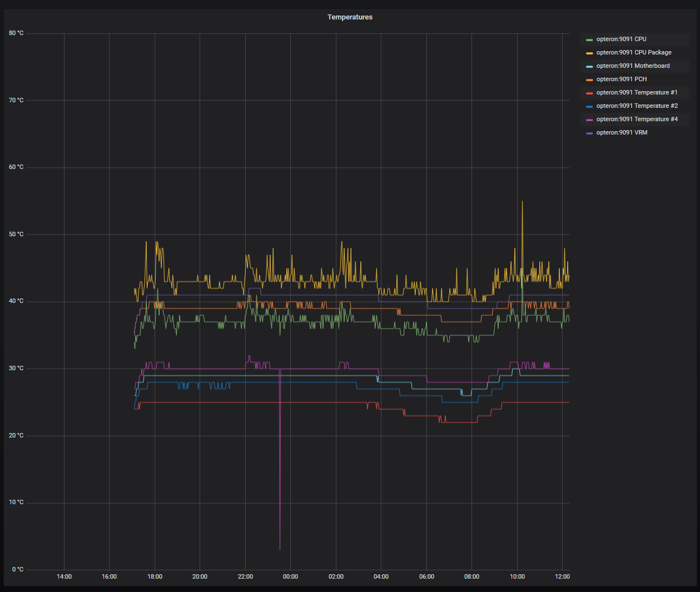Click the Temperature #4 legend text
This screenshot has width=700, height=592.
(x=637, y=120)
